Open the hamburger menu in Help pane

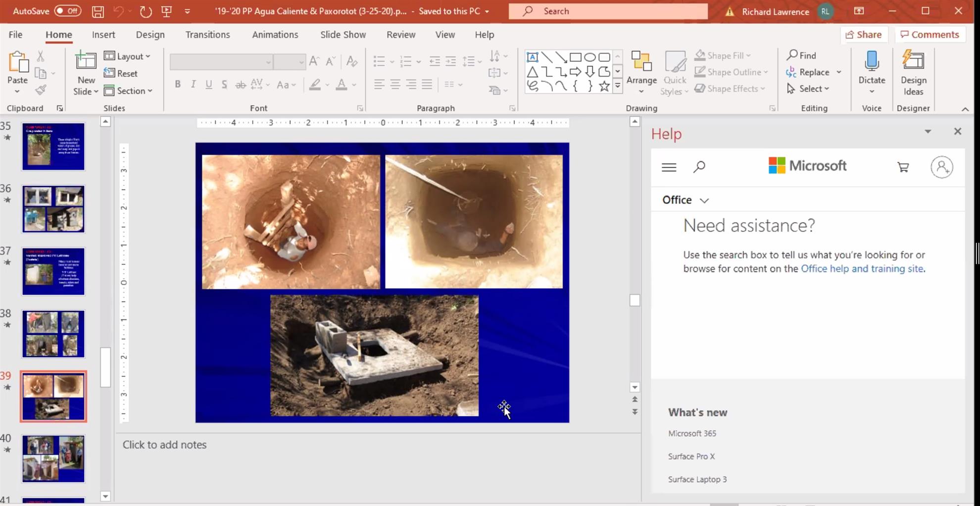669,167
